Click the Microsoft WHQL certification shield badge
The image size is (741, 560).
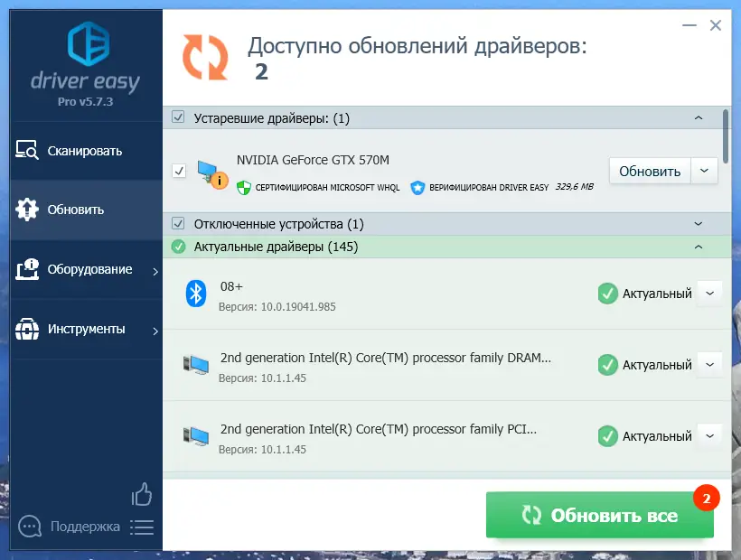coord(242,188)
